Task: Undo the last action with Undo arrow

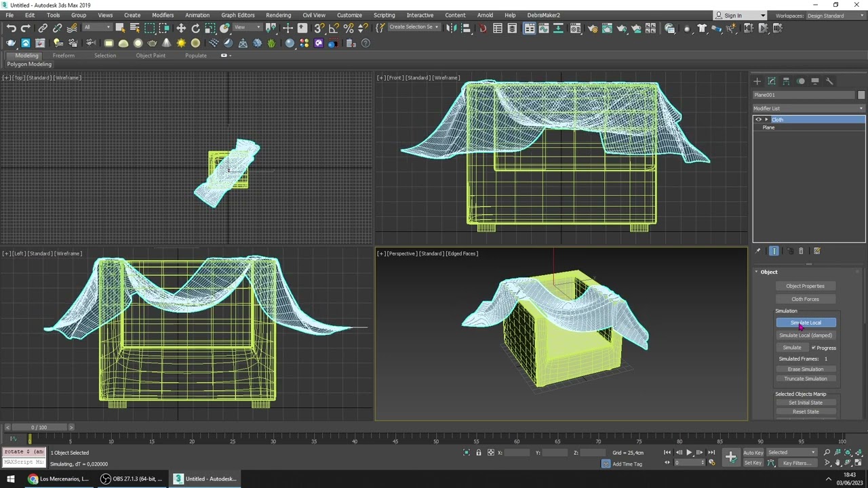Action: [x=12, y=28]
